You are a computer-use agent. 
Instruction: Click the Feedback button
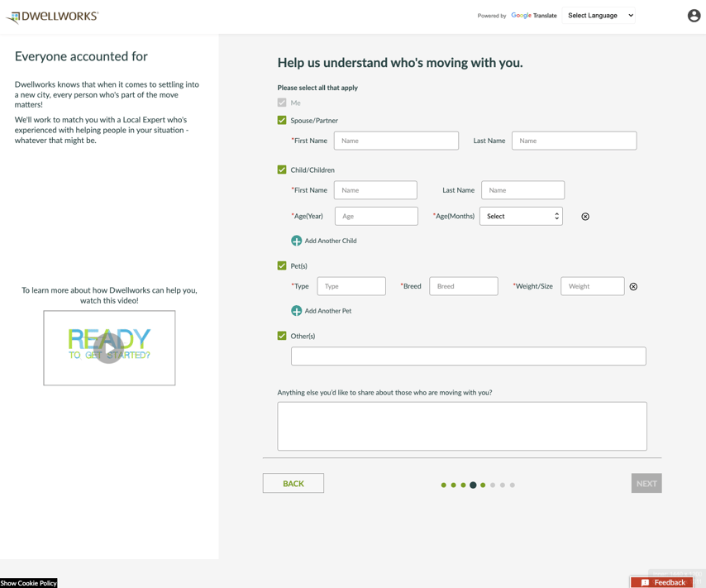click(x=662, y=582)
